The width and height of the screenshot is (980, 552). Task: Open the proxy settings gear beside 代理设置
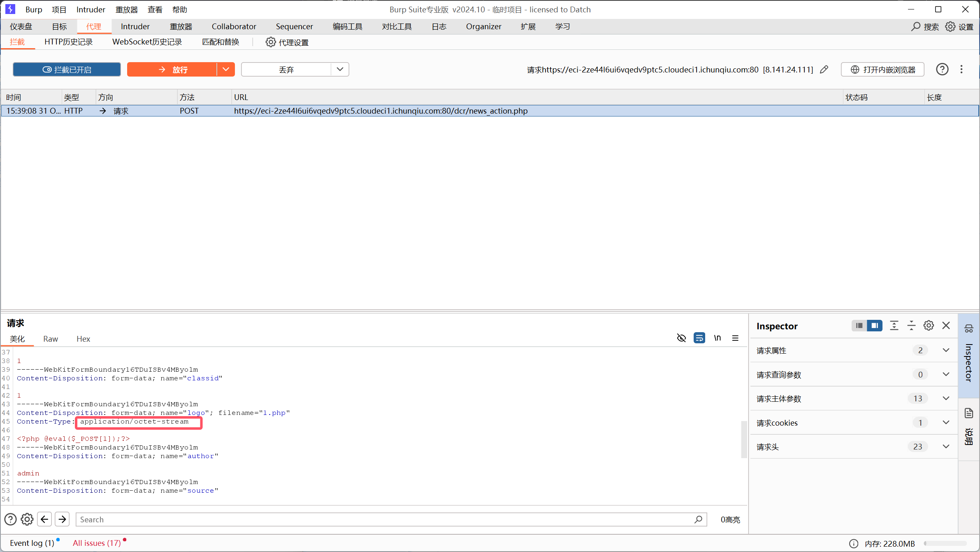coord(270,42)
